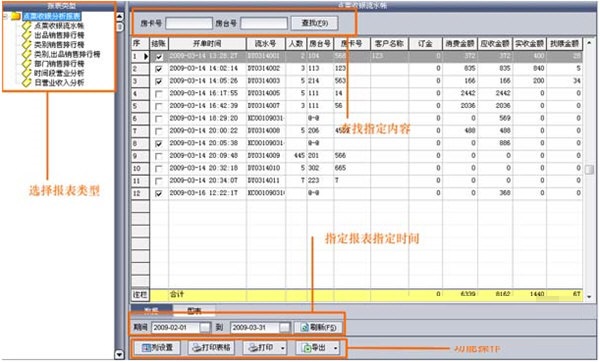Click the 列设置 column settings button

click(158, 348)
